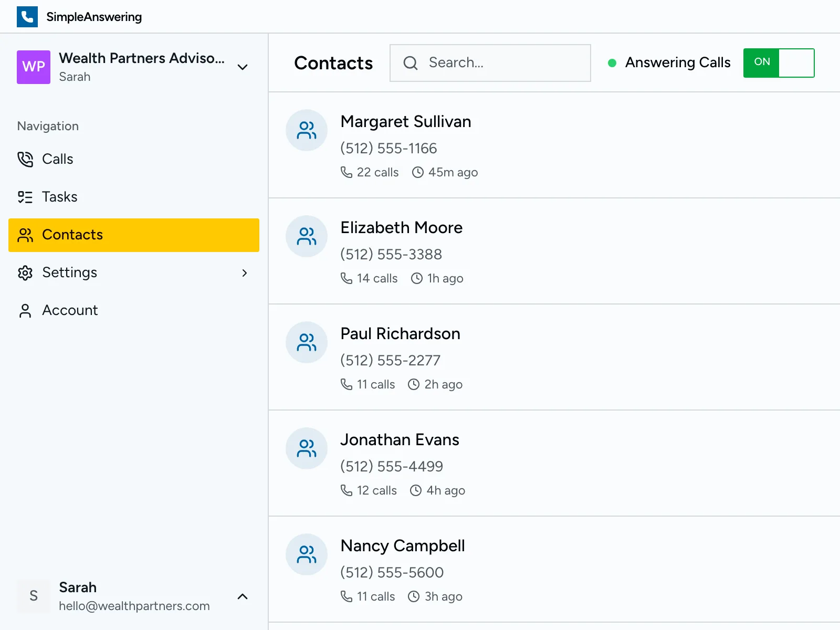Click the green Answering Calls status dot
The height and width of the screenshot is (630, 840).
click(612, 63)
